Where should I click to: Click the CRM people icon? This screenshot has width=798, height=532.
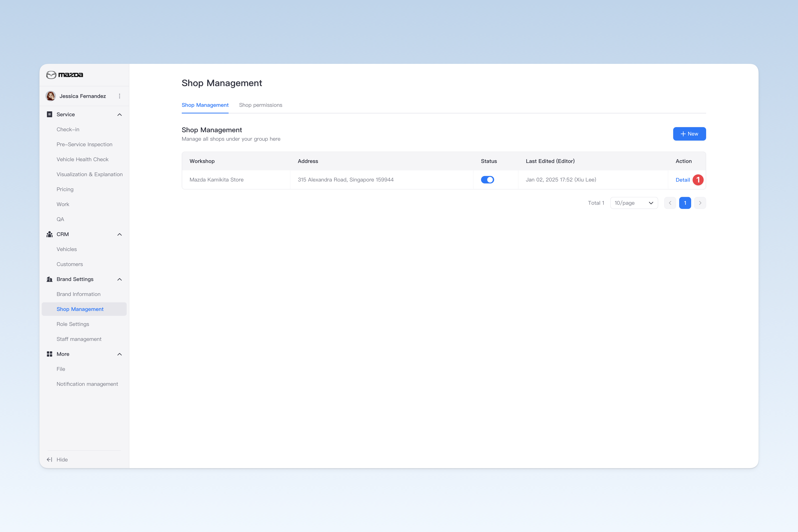point(49,234)
